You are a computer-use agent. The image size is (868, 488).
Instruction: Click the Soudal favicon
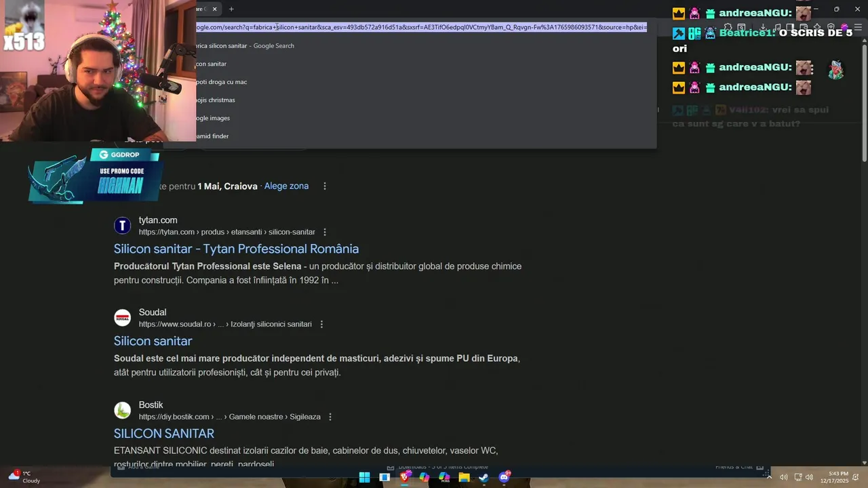click(122, 318)
